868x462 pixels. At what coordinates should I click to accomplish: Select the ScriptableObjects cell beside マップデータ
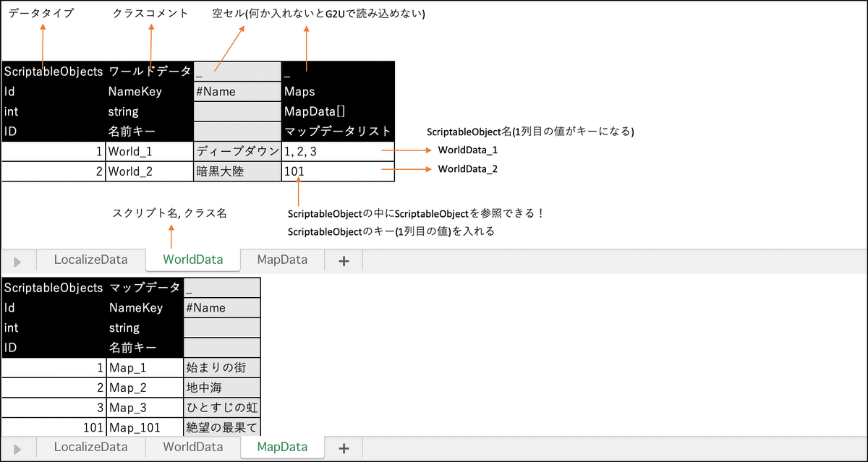[x=54, y=287]
